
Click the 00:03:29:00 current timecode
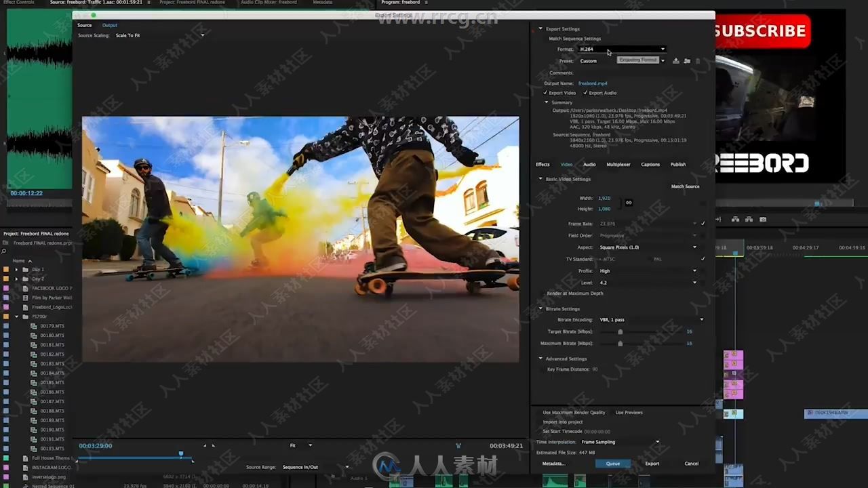point(96,446)
